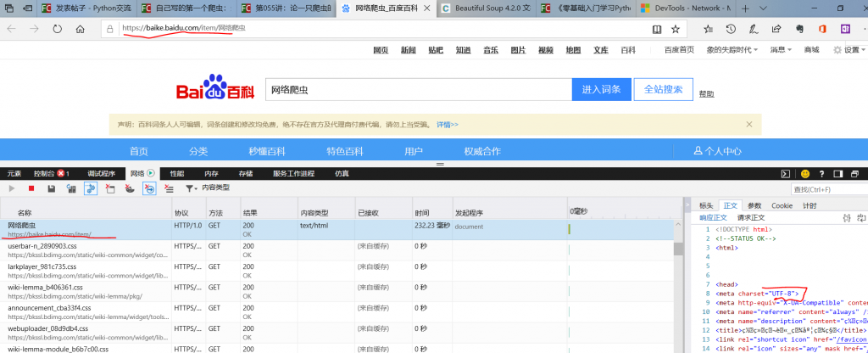Open the 设置 gear dropdown

pos(849,50)
